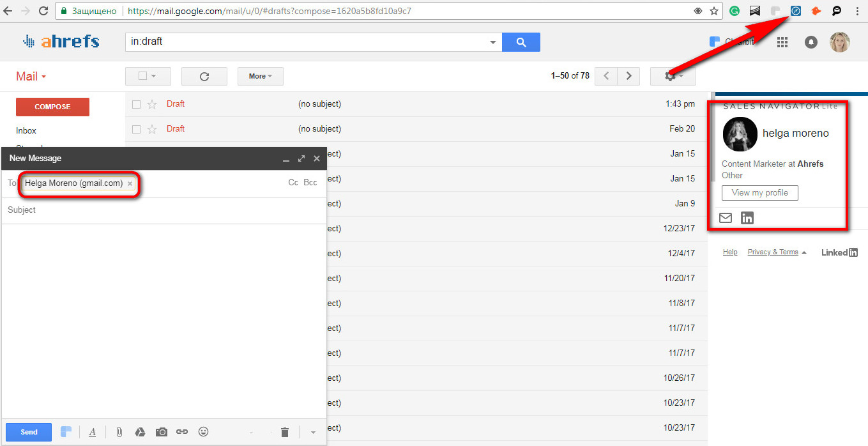
Task: Click the envelope icon in Sales Navigator
Action: coord(726,218)
